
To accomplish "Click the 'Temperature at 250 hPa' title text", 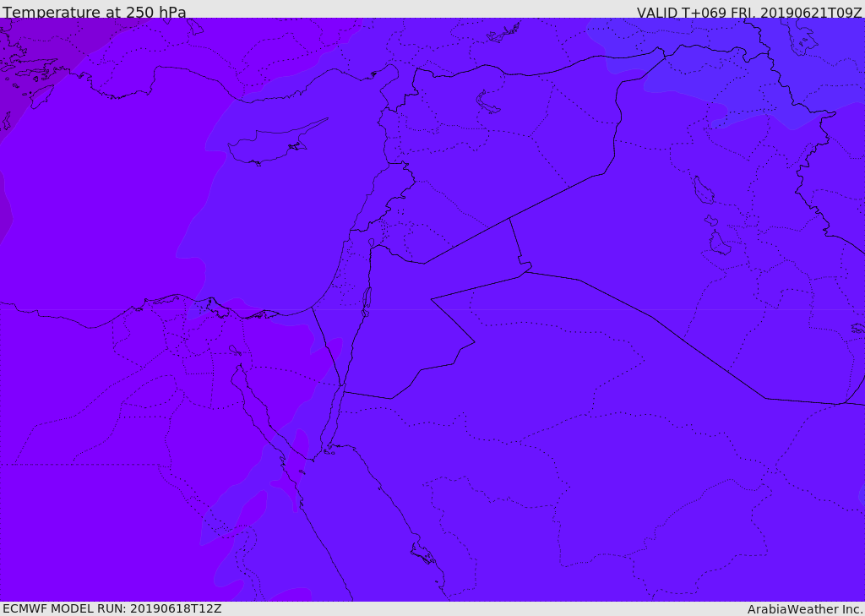I will pyautogui.click(x=95, y=12).
